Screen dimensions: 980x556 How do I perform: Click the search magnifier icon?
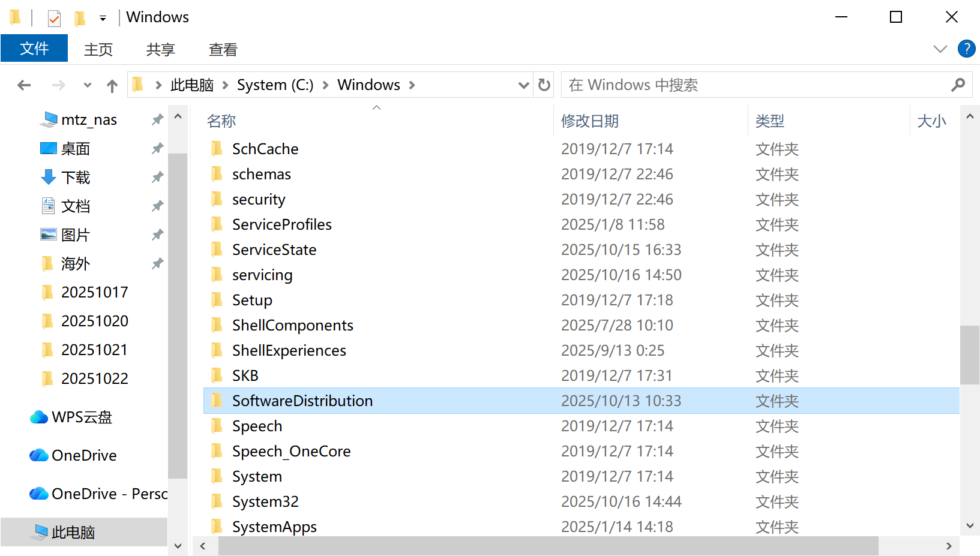(958, 85)
